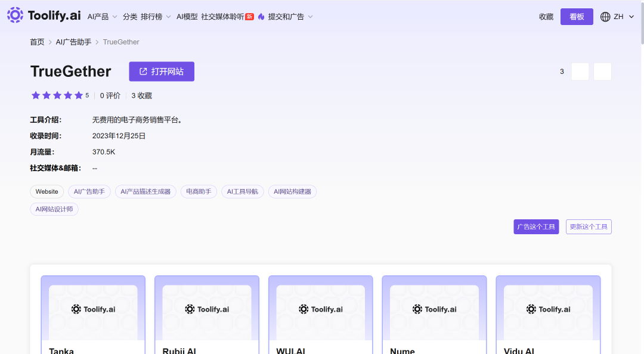
Task: Expand the 提交和广告 dropdown
Action: click(290, 17)
